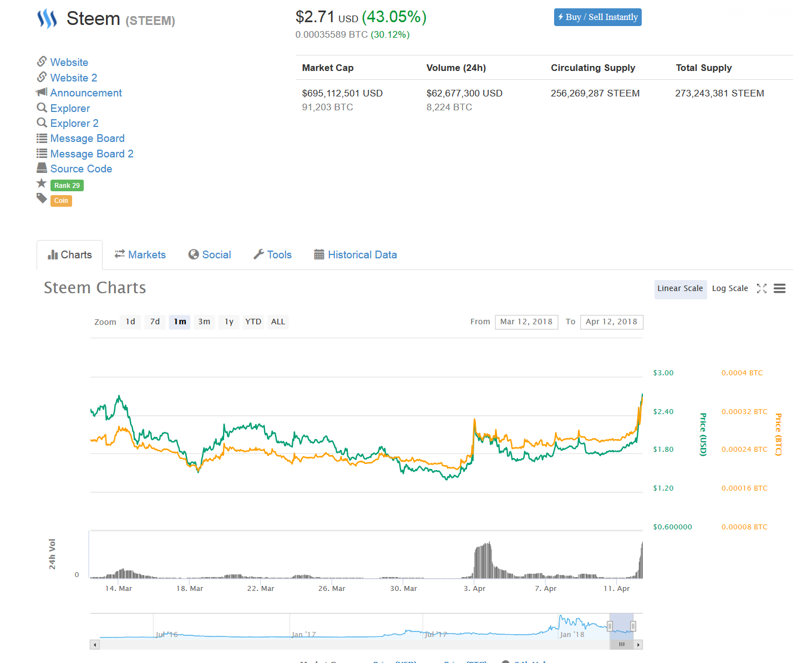Click the Steem Charts heading
This screenshot has height=663, width=812.
tap(95, 288)
